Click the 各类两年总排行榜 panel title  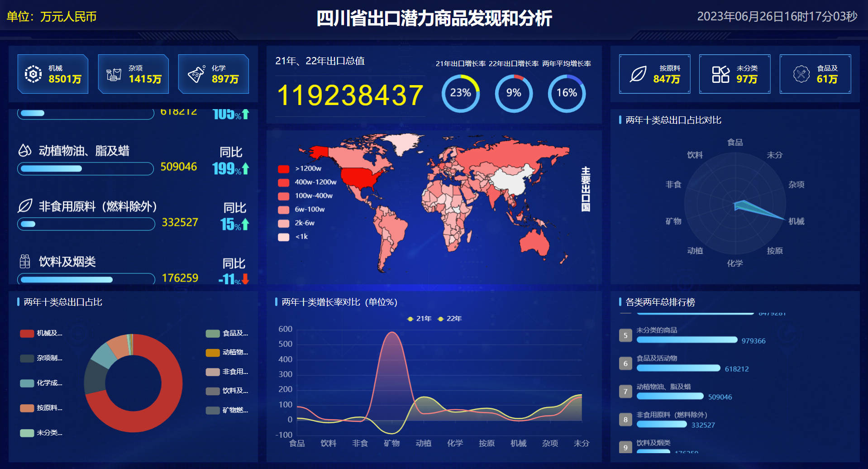click(660, 302)
